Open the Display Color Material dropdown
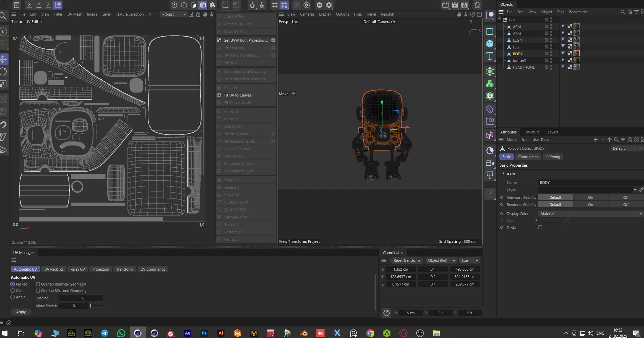Image resolution: width=644 pixels, height=338 pixels. (x=590, y=214)
